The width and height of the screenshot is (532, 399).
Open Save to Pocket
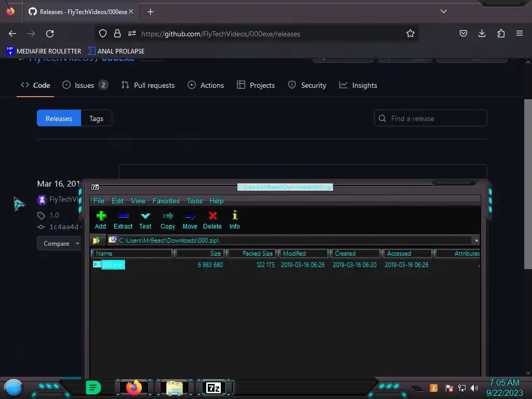tap(463, 33)
